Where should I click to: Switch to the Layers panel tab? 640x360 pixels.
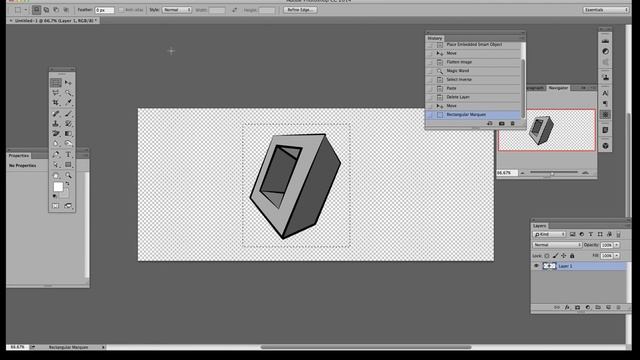click(540, 226)
